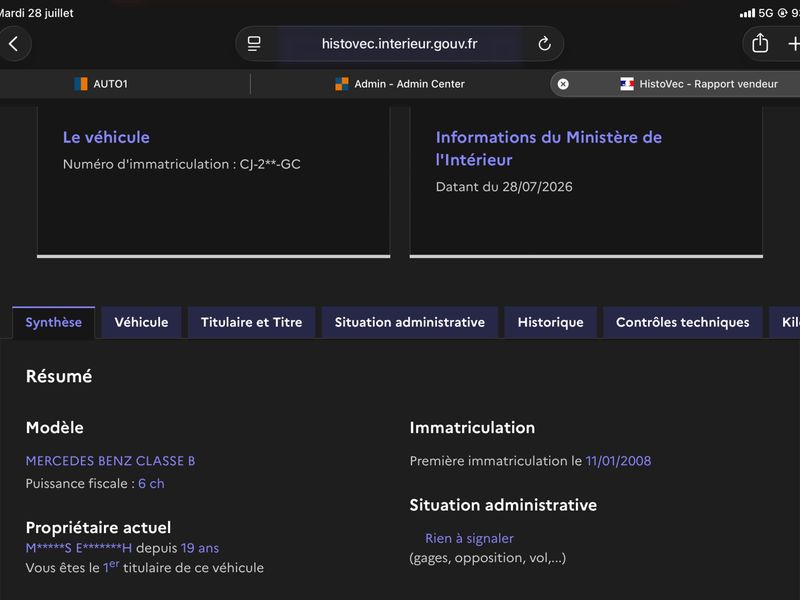This screenshot has height=600, width=800.
Task: Click the 5G network indicator
Action: (x=766, y=13)
